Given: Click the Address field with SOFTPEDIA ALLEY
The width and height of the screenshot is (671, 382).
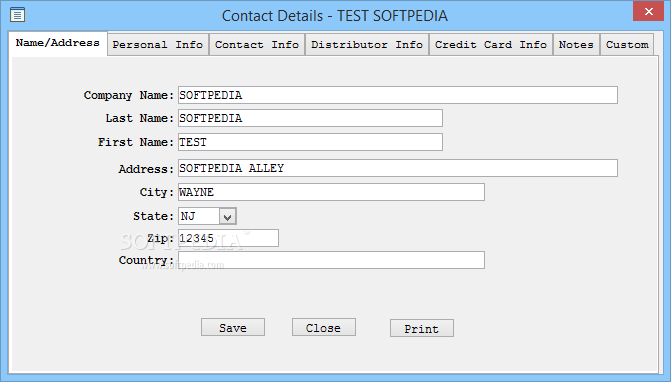Looking at the screenshot, I should (398, 168).
